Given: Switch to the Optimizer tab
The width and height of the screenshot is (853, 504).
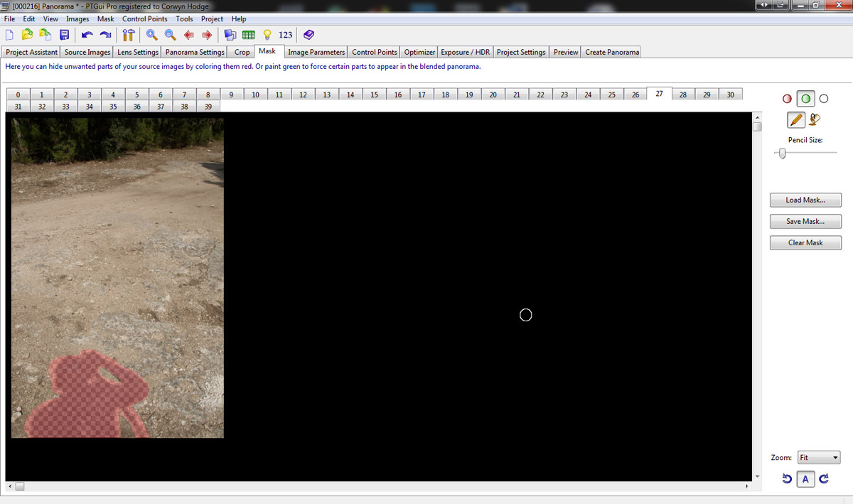Looking at the screenshot, I should [419, 52].
